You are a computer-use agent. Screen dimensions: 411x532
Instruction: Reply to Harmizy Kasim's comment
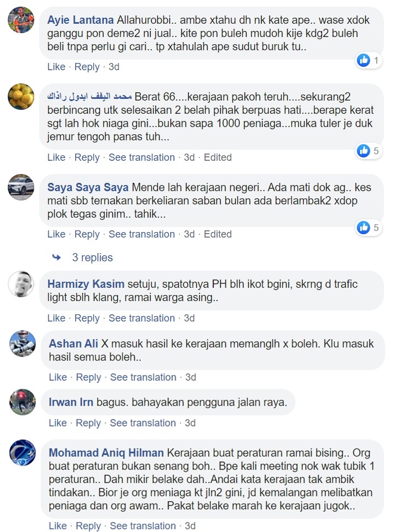coord(87,318)
